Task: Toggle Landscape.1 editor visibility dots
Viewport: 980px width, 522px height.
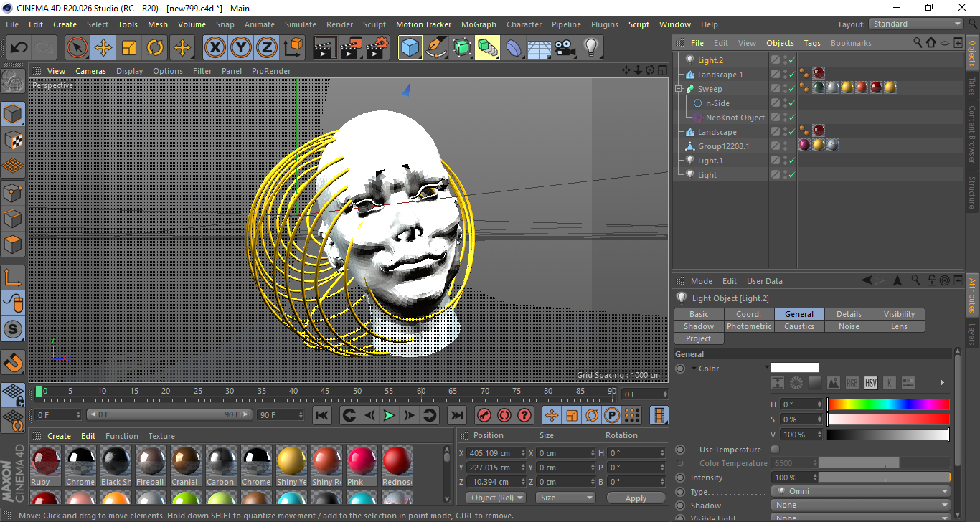Action: point(785,75)
